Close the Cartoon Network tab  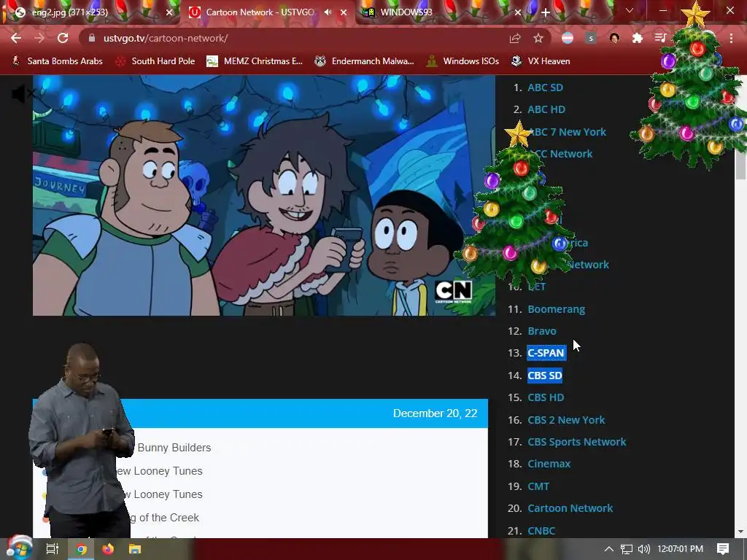344,13
